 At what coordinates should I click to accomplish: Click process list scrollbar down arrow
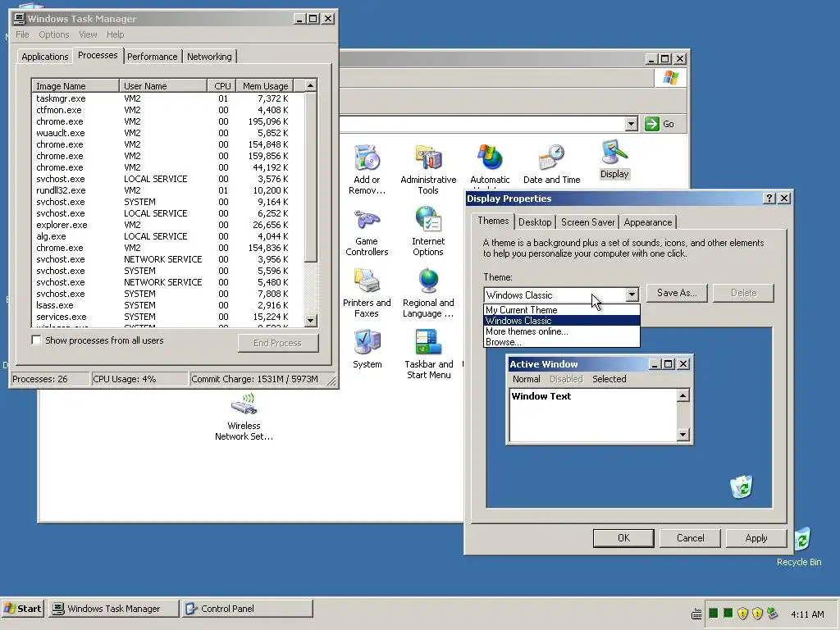(x=311, y=321)
